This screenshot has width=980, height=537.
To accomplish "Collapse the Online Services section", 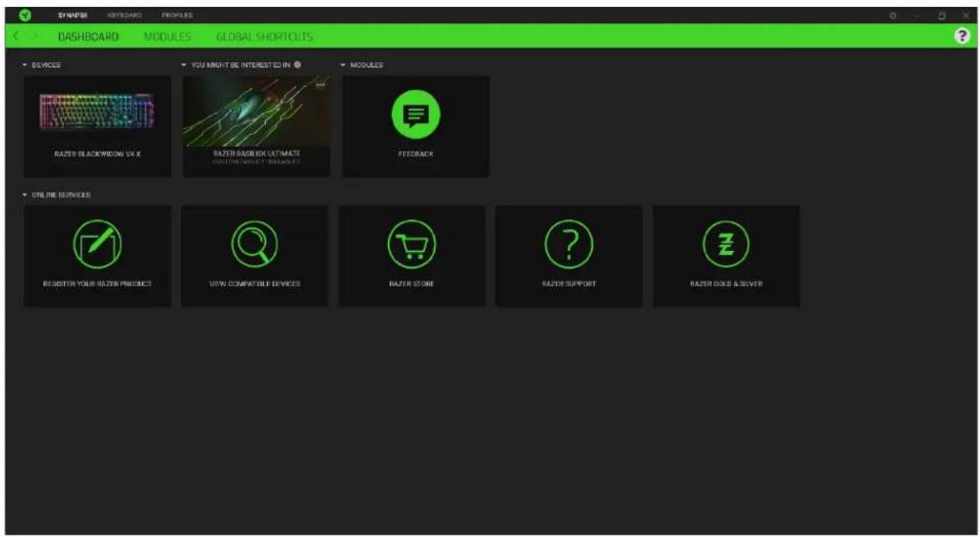I will 26,195.
